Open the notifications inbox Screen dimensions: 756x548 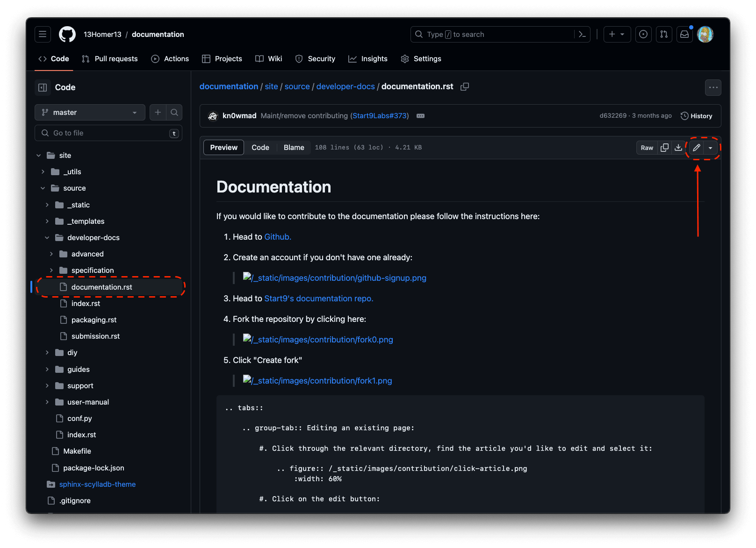coord(684,35)
